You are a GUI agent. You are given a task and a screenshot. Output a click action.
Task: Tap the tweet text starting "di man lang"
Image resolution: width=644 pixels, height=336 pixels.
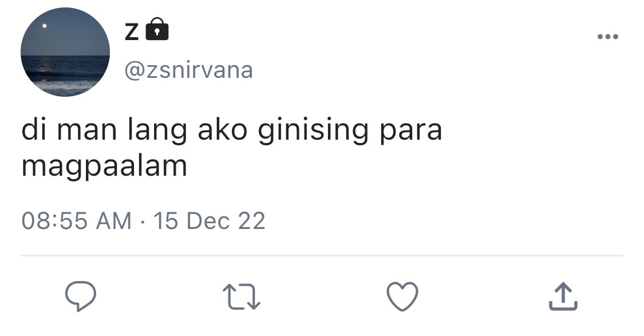(232, 148)
